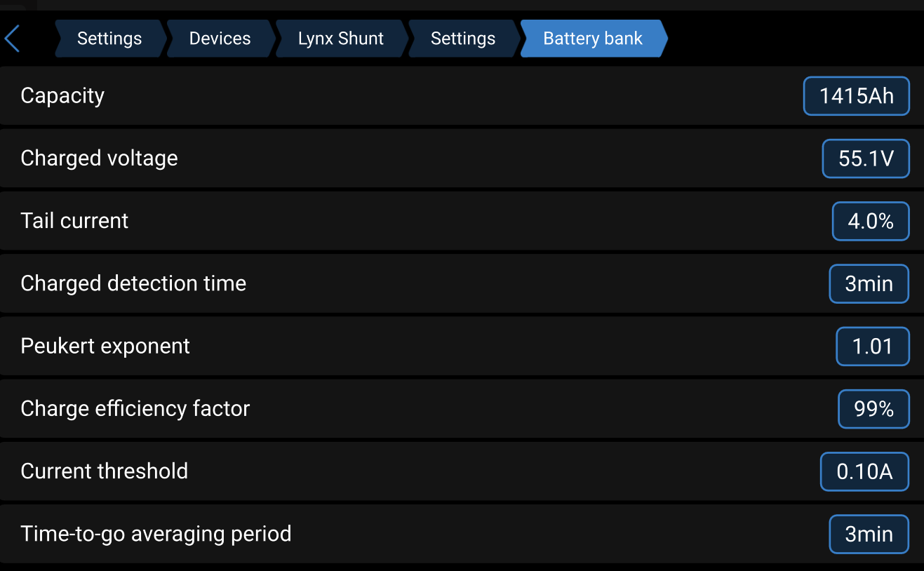Adjust the Time-to-go averaging period 3min value

click(x=869, y=535)
